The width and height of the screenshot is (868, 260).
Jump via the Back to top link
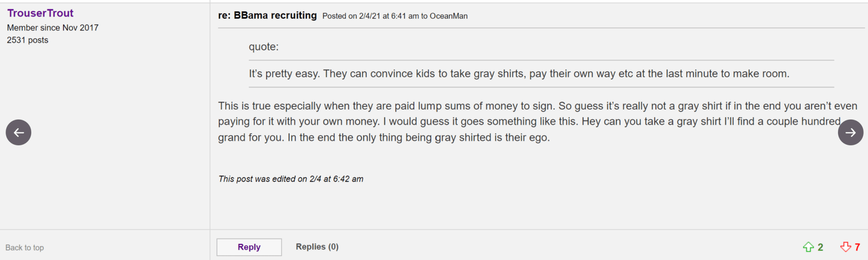[x=24, y=248]
